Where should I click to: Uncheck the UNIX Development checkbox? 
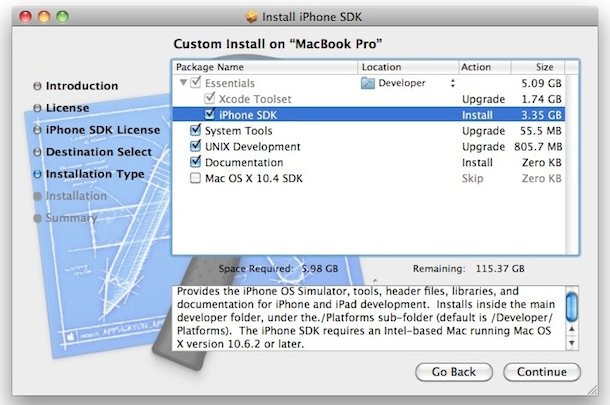(196, 146)
